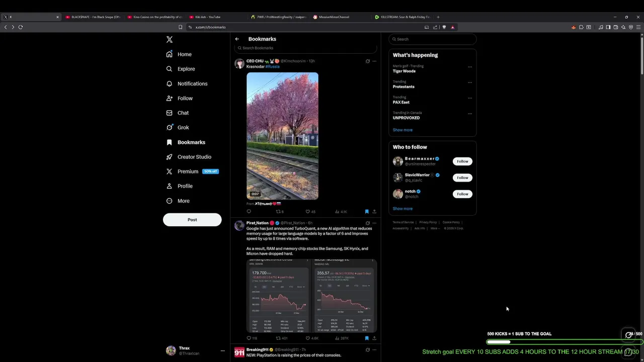The height and width of the screenshot is (362, 644).
Task: Reload the page in the browser toolbar
Action: [21, 27]
